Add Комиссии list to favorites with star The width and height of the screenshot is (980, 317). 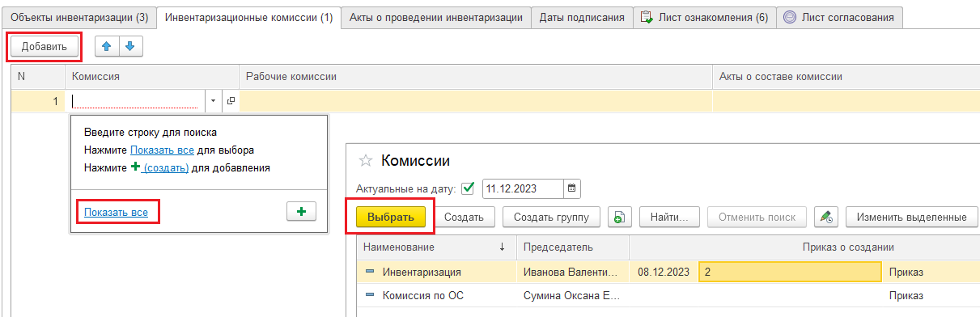click(x=366, y=160)
